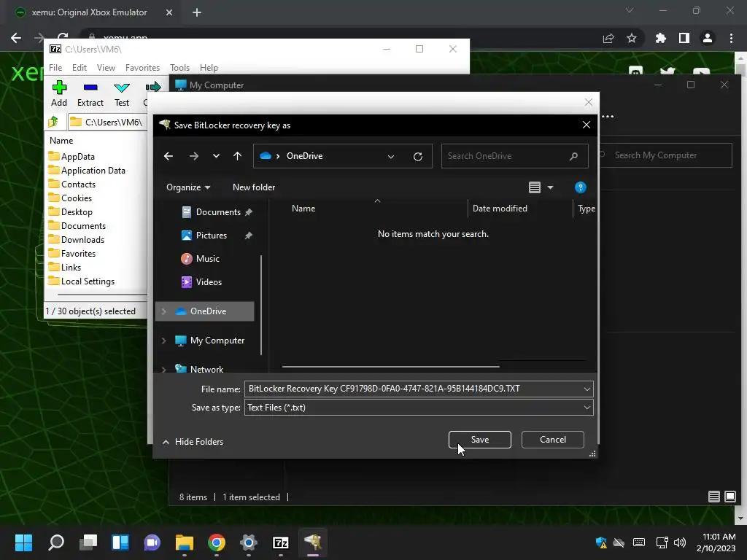This screenshot has height=560, width=747.
Task: Refresh the OneDrive folder view
Action: pos(418,157)
